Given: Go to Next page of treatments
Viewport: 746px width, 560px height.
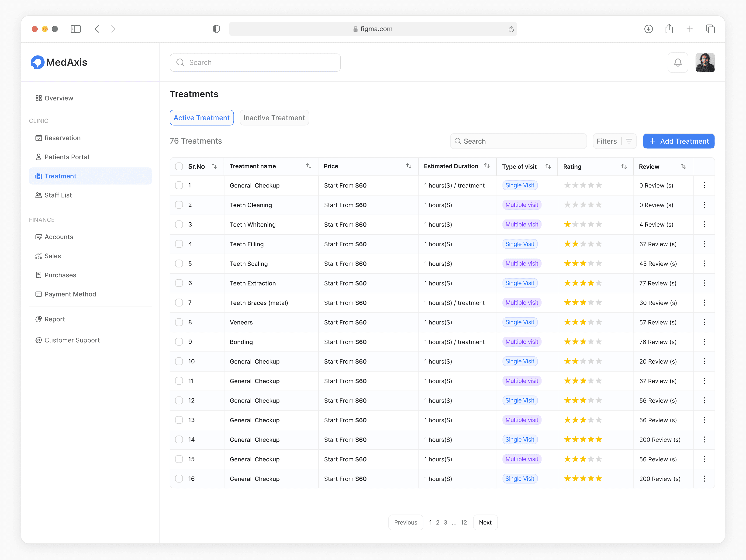Looking at the screenshot, I should [485, 522].
